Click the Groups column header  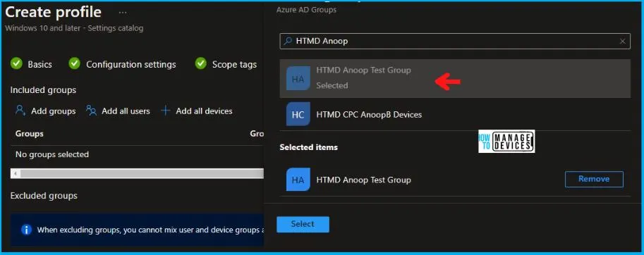point(29,134)
